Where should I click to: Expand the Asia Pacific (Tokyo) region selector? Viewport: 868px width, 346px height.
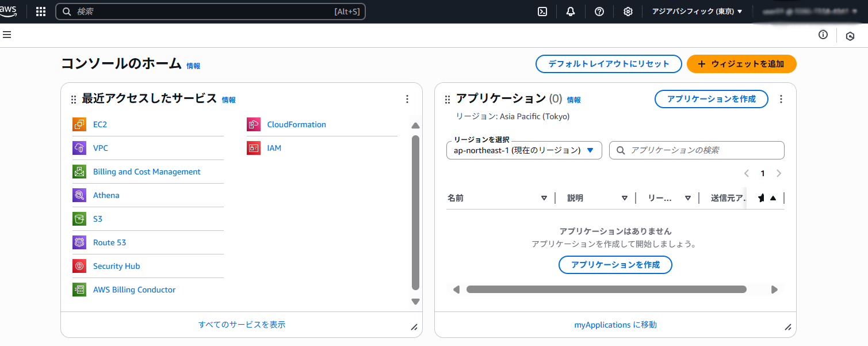coord(697,12)
